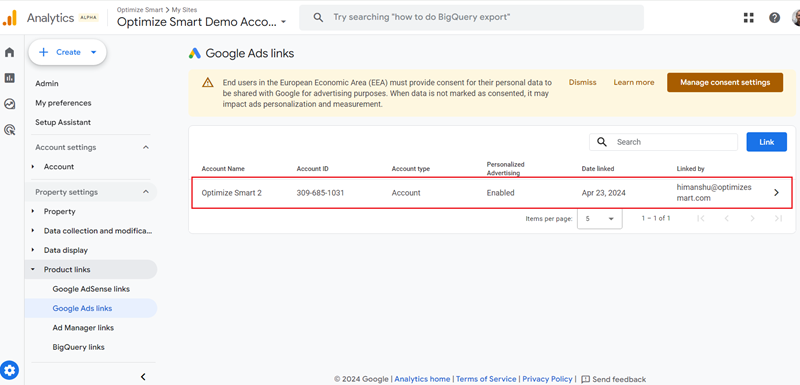Click the table Search input field

(663, 142)
